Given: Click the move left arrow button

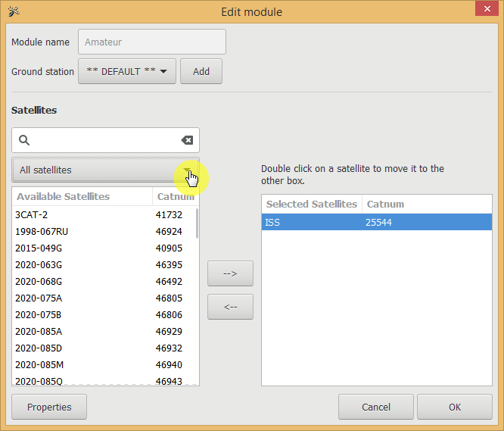Looking at the screenshot, I should coord(230,307).
